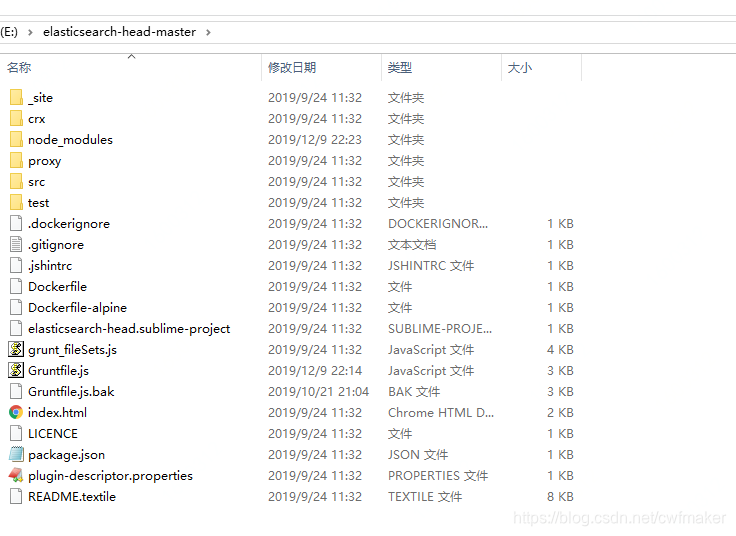
Task: Click the crx folder icon
Action: click(16, 118)
